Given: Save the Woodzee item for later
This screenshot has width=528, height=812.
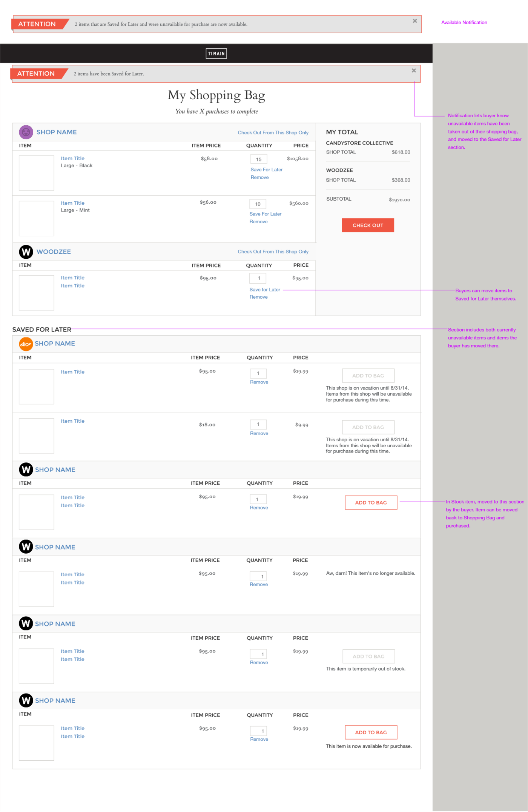Looking at the screenshot, I should pos(264,290).
